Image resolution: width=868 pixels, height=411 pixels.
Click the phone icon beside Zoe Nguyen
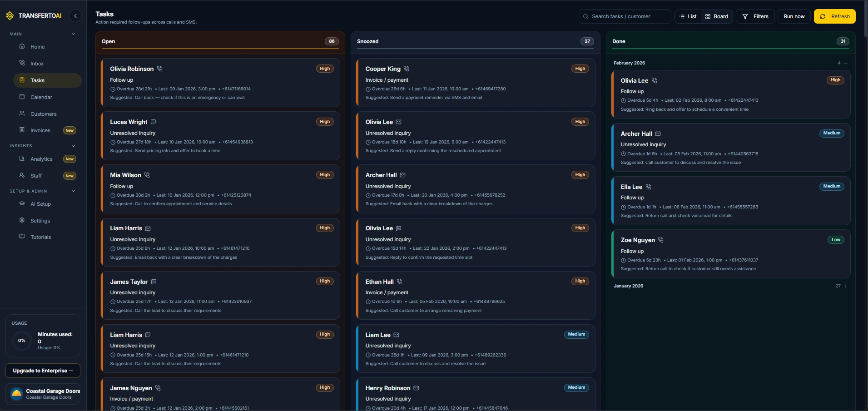pyautogui.click(x=661, y=240)
